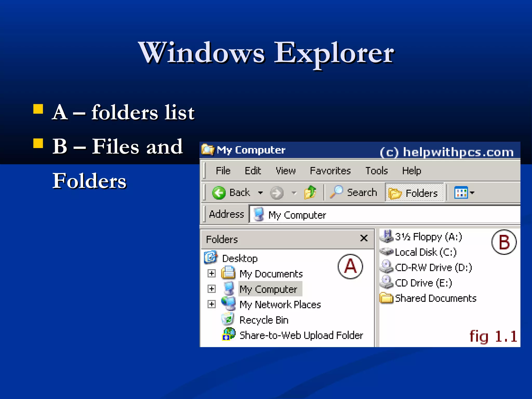532x399 pixels.
Task: Expand the My Documents tree node
Action: (212, 273)
